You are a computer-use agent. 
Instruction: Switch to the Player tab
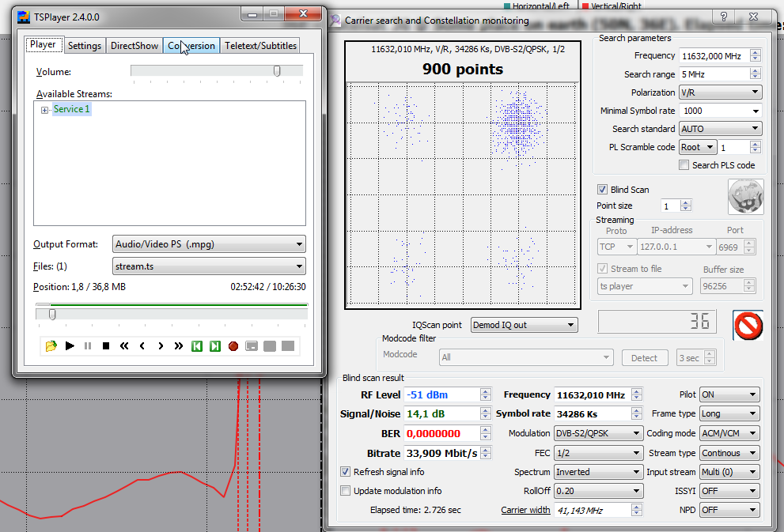[43, 44]
